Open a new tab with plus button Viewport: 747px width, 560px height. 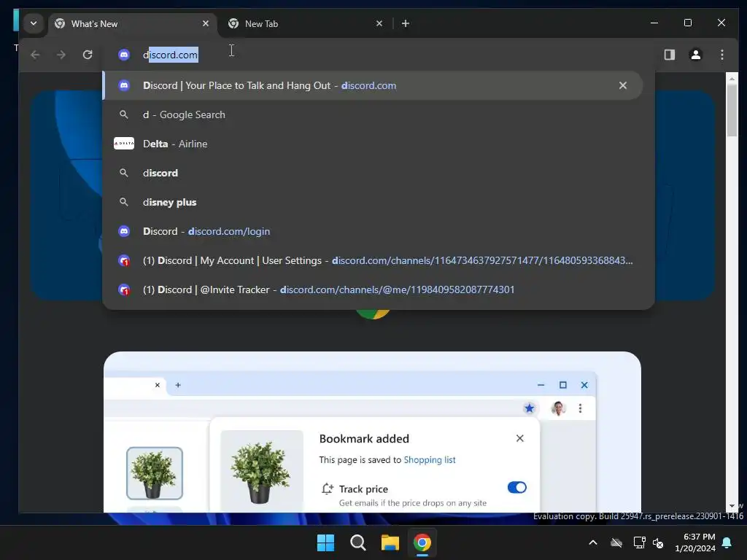[x=406, y=23]
